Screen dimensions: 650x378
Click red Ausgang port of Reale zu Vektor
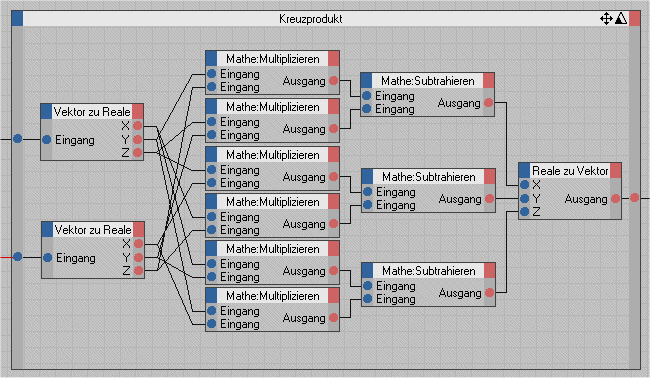tap(615, 199)
